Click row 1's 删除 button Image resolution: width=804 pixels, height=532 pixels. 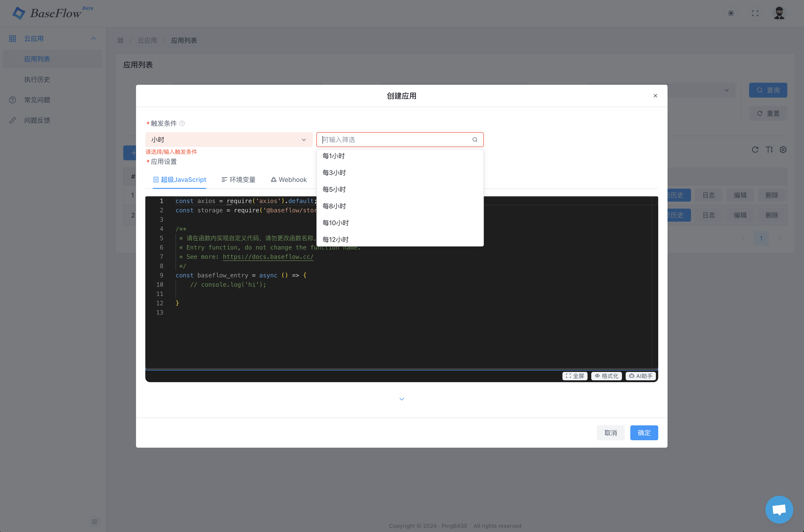[771, 195]
